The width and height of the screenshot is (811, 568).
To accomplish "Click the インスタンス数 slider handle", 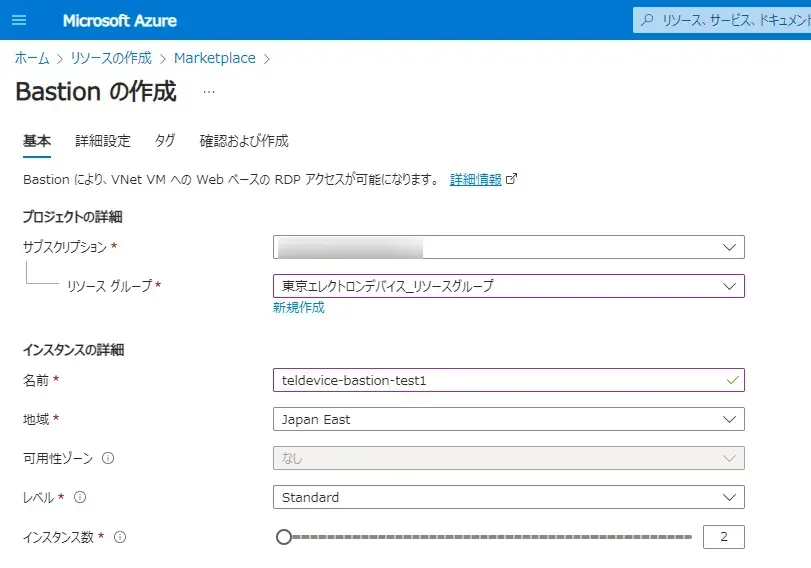I will [284, 537].
